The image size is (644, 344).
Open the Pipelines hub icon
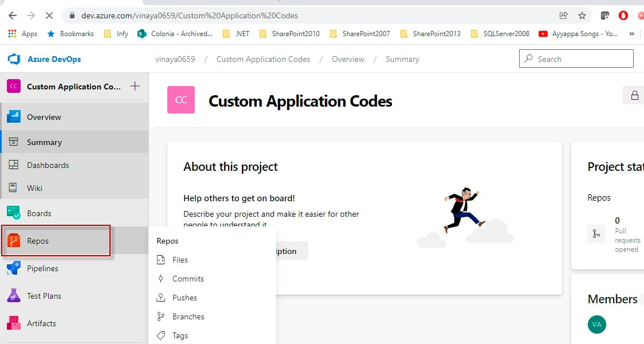point(14,268)
